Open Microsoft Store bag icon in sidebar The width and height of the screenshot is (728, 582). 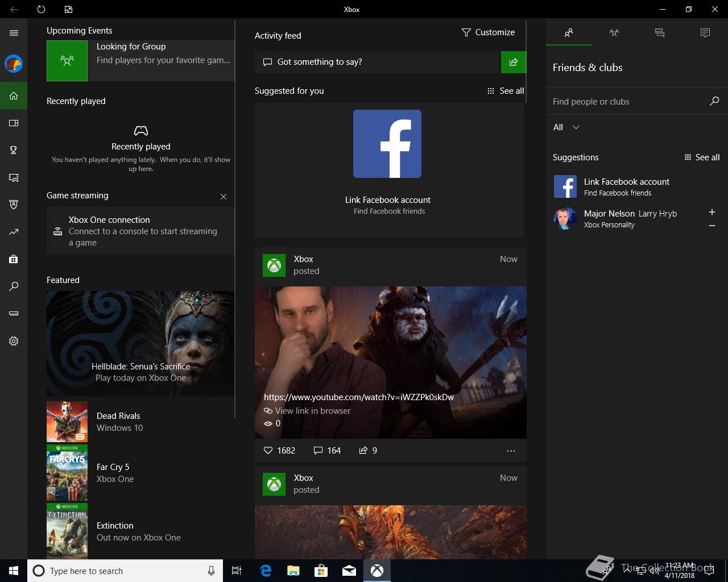[x=14, y=259]
